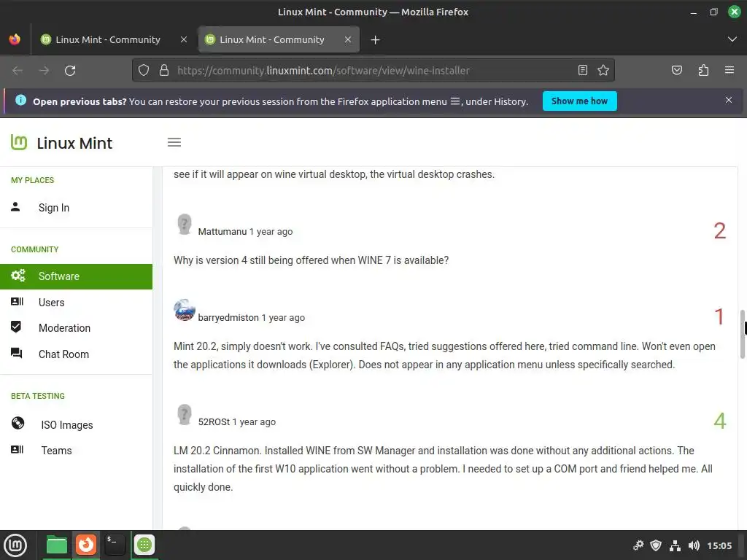Screen dimensions: 747x560
Task: Bookmark this page with the star
Action: click(603, 71)
